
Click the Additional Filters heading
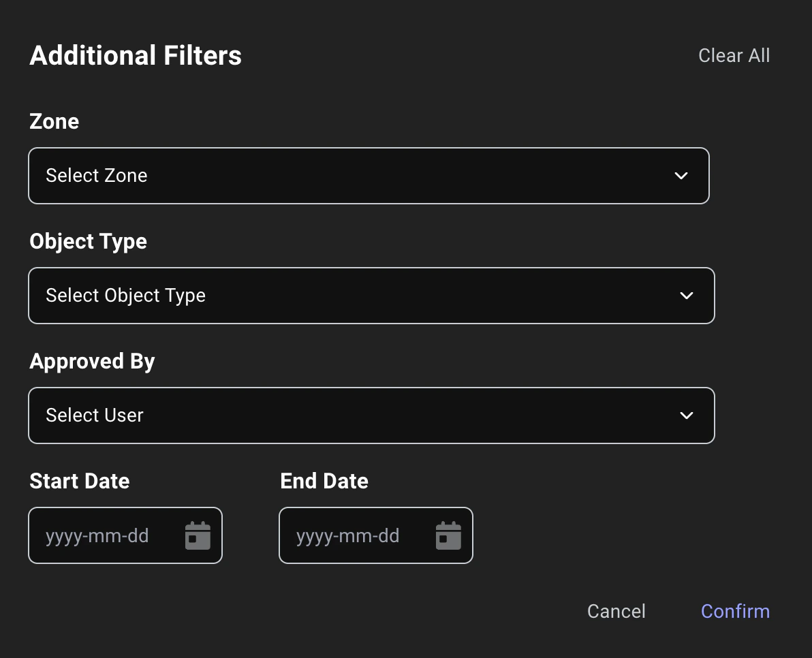[x=135, y=55]
